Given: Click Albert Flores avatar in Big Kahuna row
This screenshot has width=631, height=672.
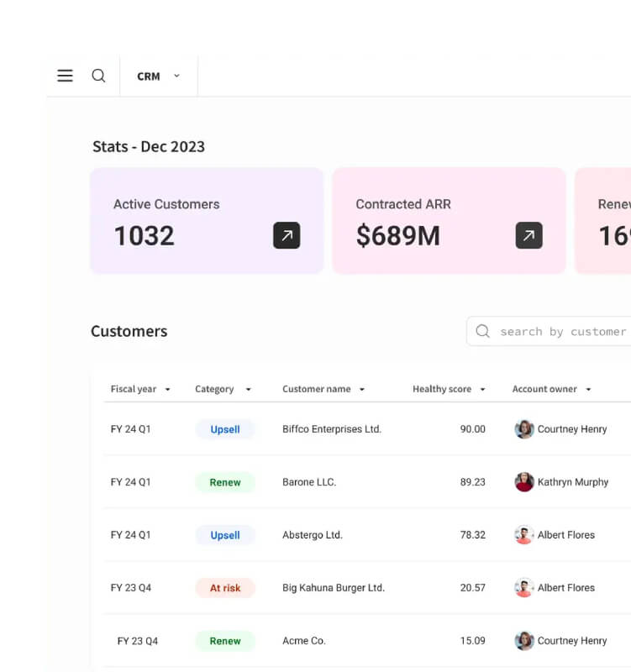Looking at the screenshot, I should pyautogui.click(x=523, y=588).
